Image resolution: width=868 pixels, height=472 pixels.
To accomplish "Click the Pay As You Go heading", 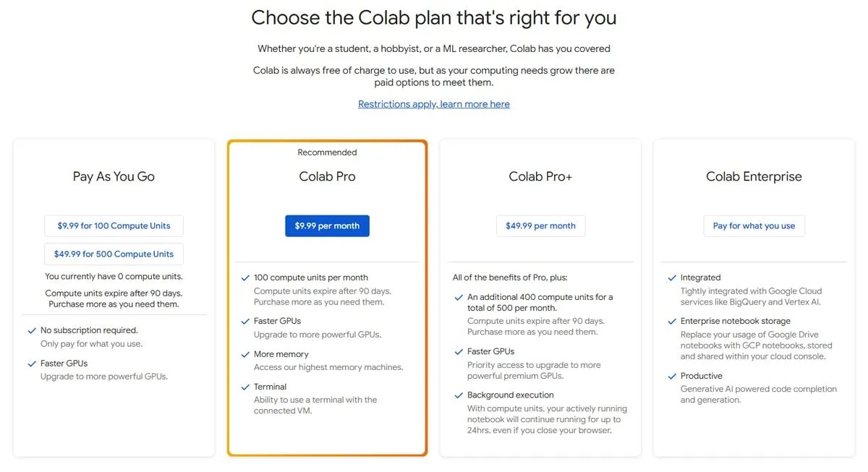I will (114, 176).
